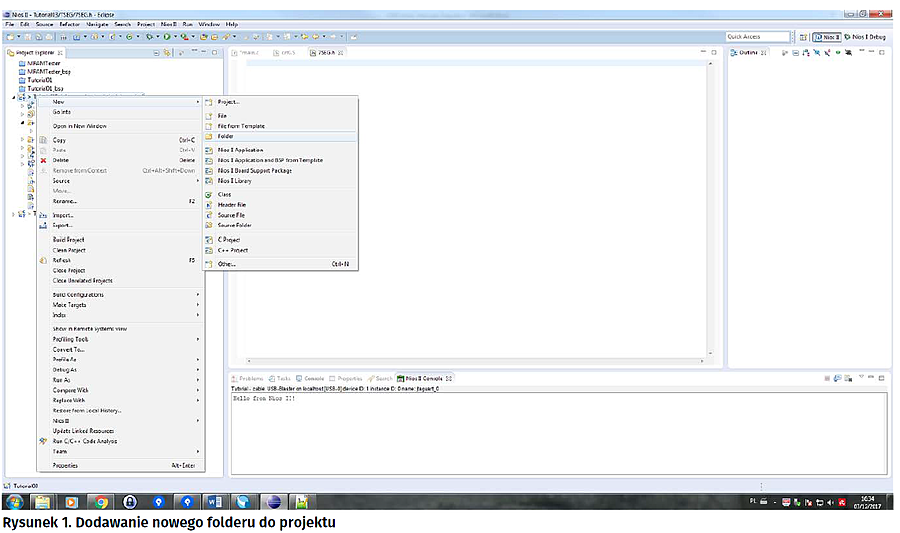Click the Delete red X menu entry
The image size is (900, 533).
coord(61,160)
